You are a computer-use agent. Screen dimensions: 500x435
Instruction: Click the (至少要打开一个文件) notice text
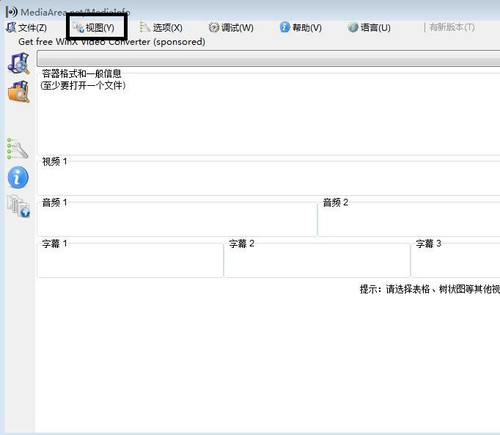[x=83, y=86]
